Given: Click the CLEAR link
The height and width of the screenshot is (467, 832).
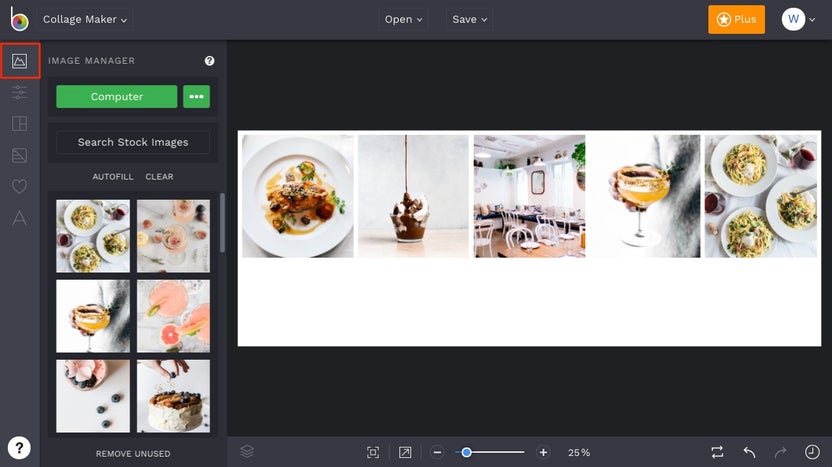Looking at the screenshot, I should click(x=159, y=177).
